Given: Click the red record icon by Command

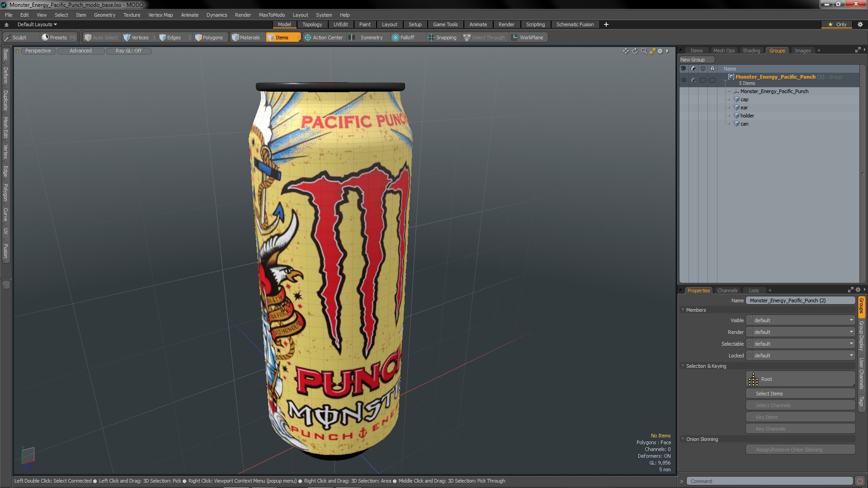Looking at the screenshot, I should [860, 481].
